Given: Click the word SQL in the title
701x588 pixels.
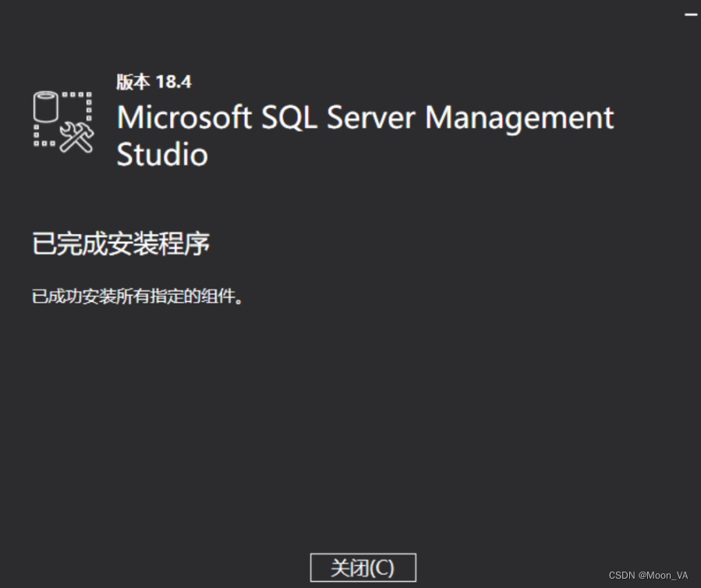Looking at the screenshot, I should tap(289, 119).
